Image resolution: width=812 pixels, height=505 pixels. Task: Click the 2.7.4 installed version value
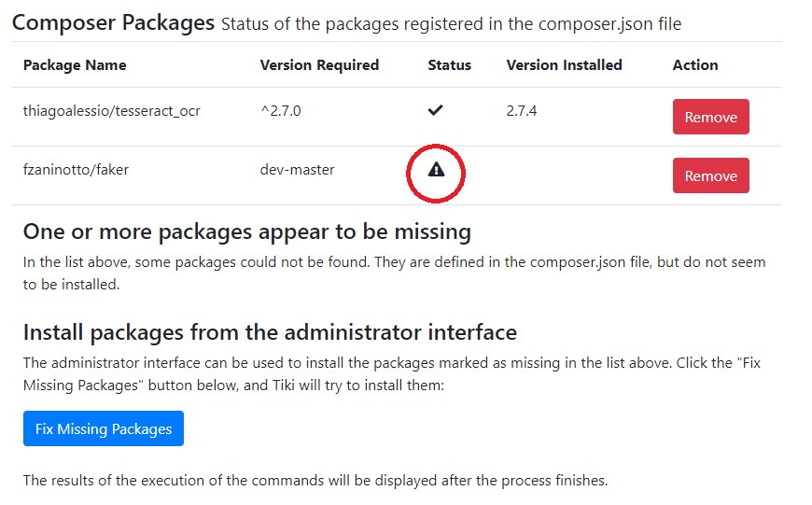pyautogui.click(x=522, y=111)
